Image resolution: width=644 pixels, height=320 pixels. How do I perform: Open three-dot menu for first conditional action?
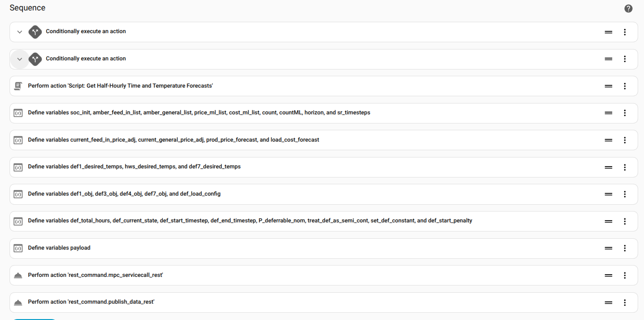(624, 32)
